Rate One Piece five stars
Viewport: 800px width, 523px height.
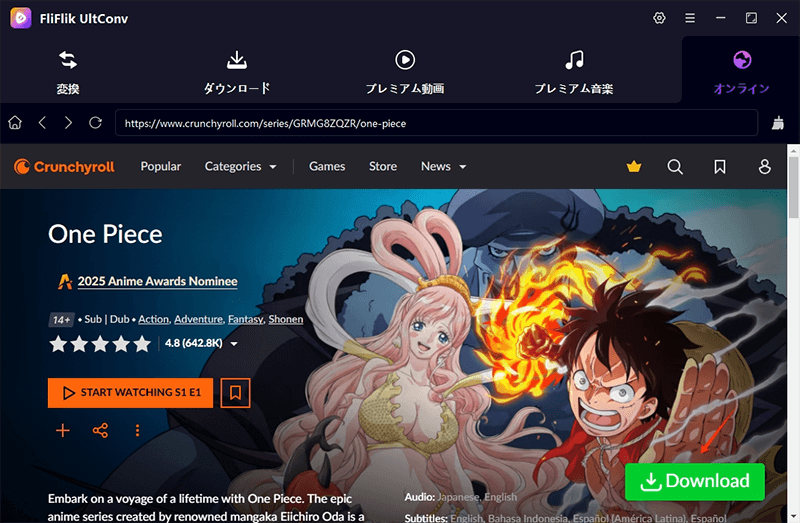click(142, 343)
